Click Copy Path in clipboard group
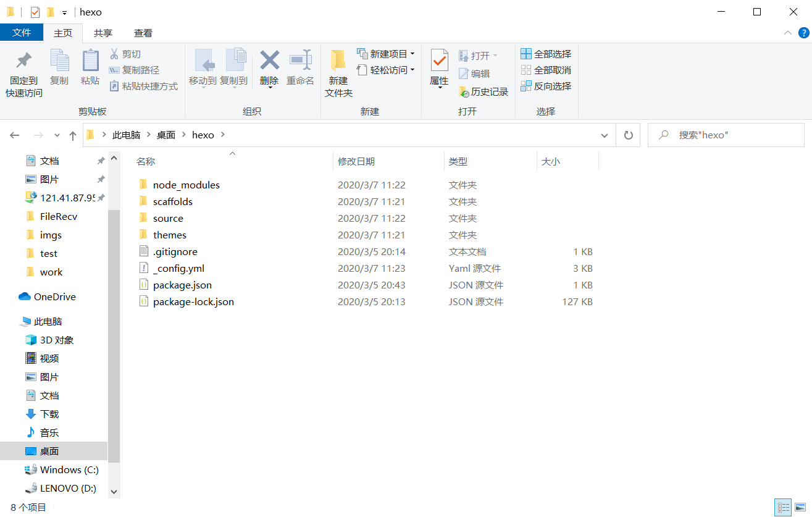Screen dimensions: 812x517 tap(134, 70)
